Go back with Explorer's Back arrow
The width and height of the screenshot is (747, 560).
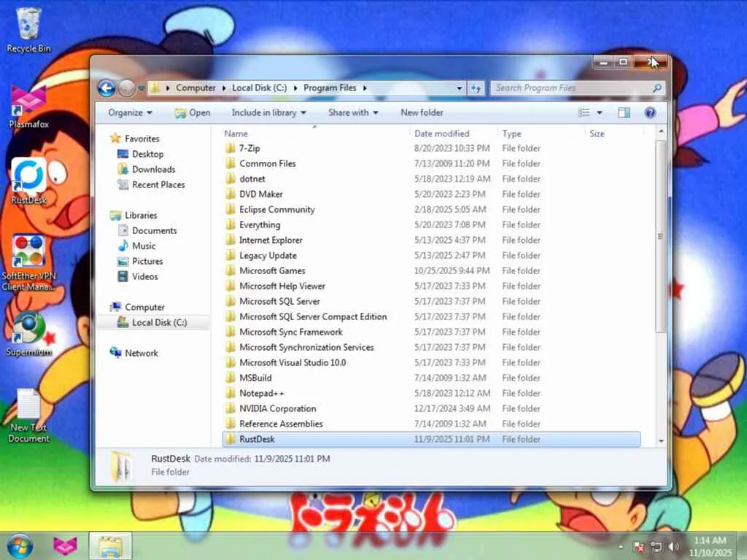coord(107,88)
